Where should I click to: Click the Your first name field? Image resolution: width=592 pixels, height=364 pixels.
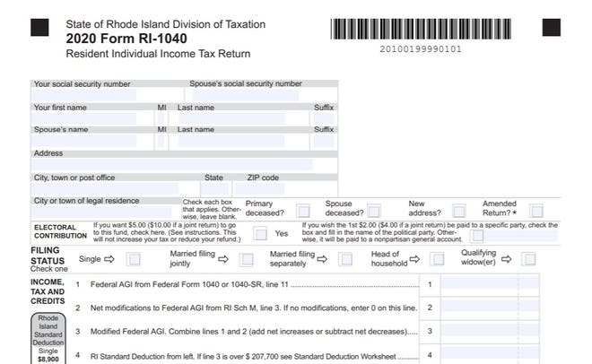pos(83,118)
